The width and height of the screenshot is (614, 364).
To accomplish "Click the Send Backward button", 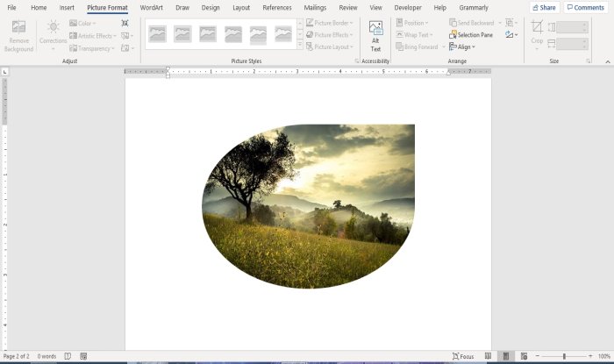I will tap(472, 23).
